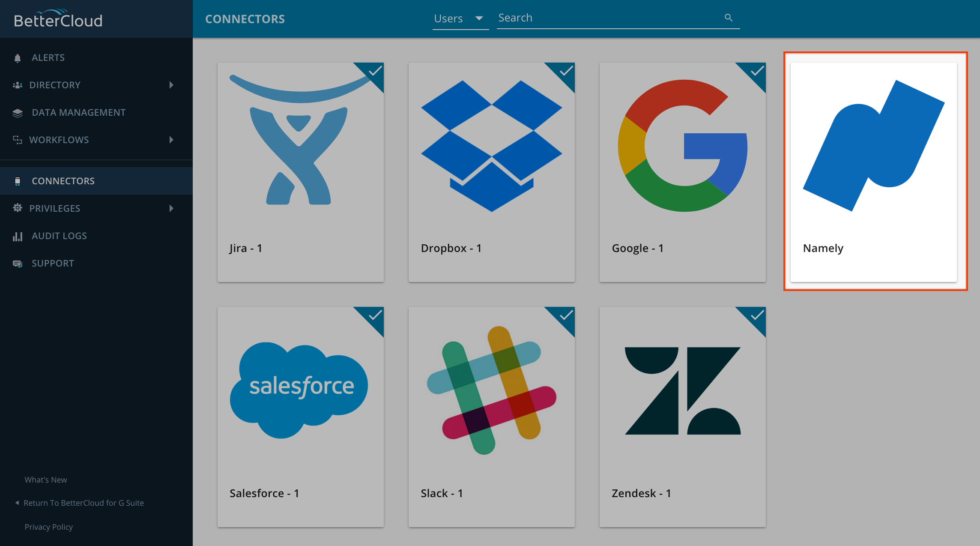Click the Connectors plug icon
This screenshot has width=980, height=546.
[x=18, y=181]
